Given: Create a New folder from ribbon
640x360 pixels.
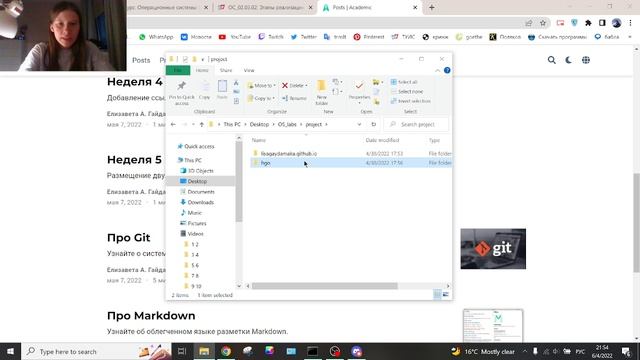Looking at the screenshot, I should point(321,92).
